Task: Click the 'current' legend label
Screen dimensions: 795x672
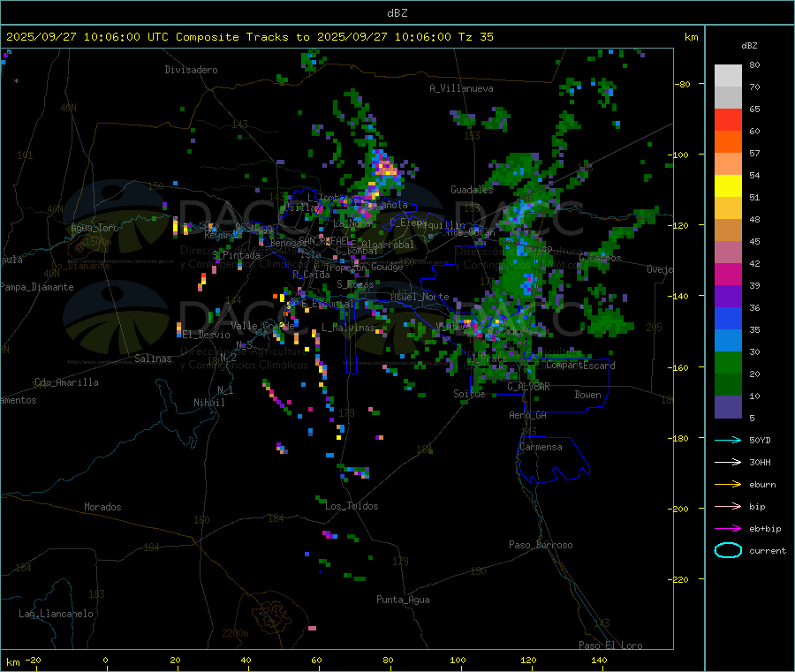Action: tap(768, 550)
